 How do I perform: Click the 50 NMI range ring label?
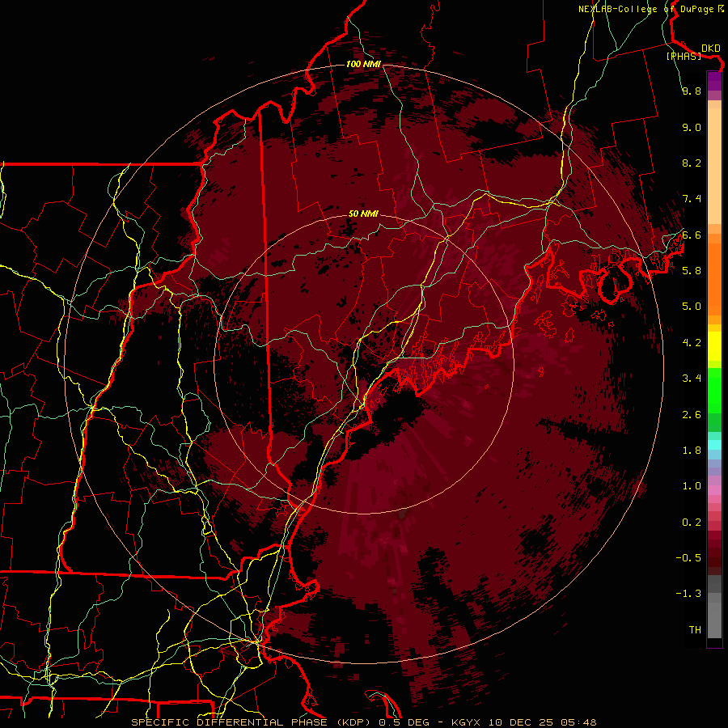363,214
